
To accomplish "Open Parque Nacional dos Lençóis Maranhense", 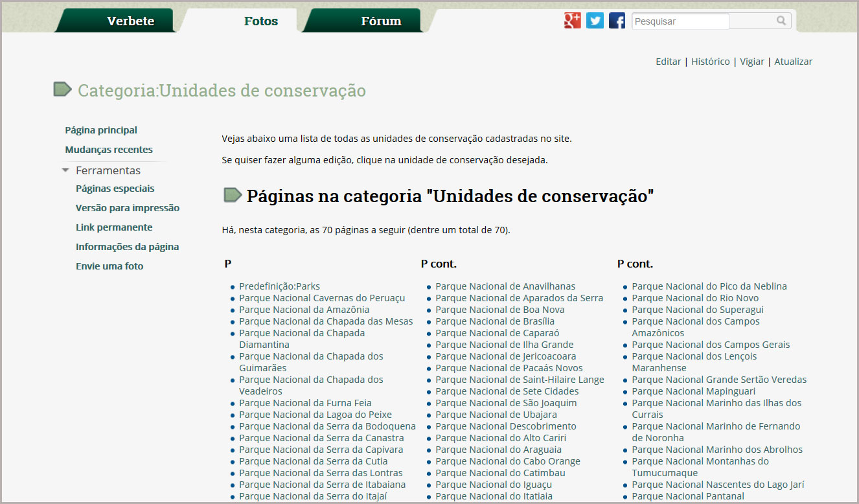I will click(694, 362).
